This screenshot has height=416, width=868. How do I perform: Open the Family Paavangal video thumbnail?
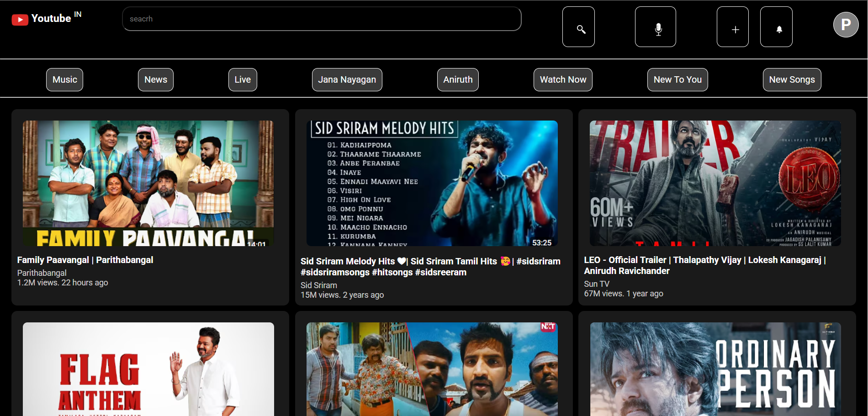(148, 183)
